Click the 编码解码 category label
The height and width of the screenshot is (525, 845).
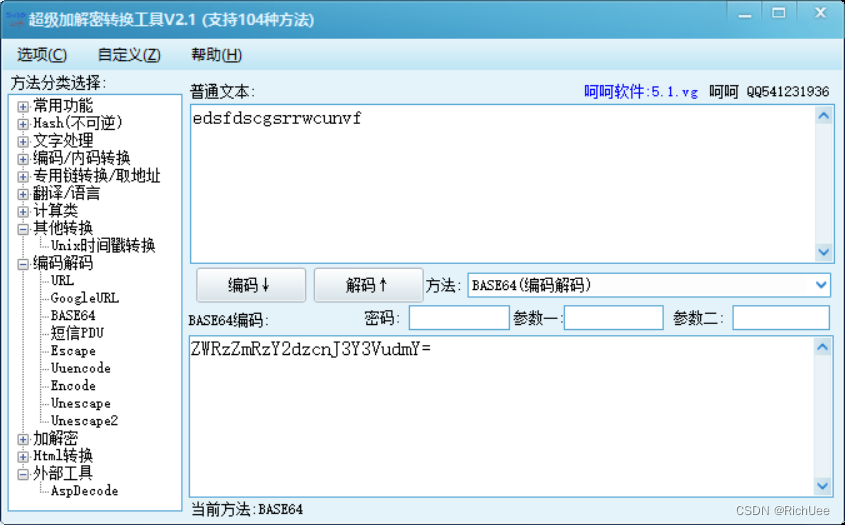tap(63, 264)
